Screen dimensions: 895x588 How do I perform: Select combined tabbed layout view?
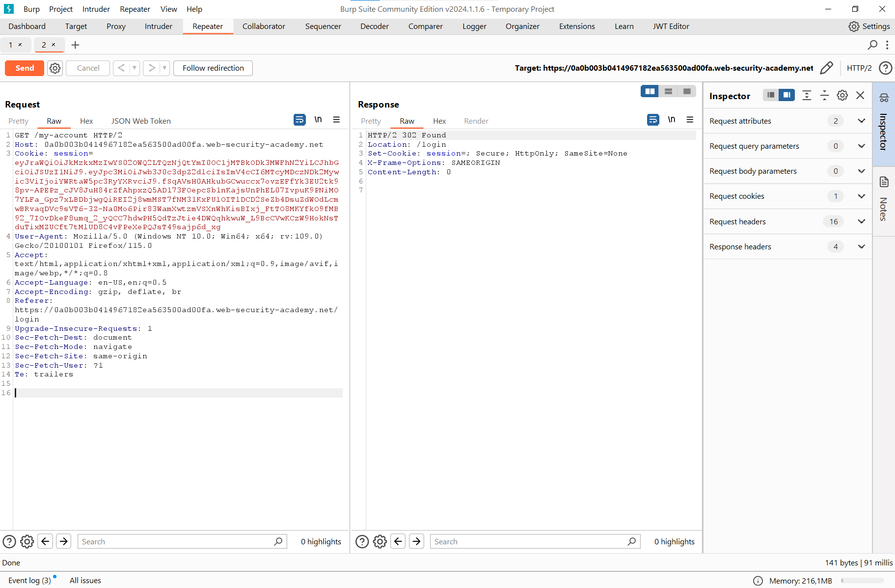tap(687, 91)
